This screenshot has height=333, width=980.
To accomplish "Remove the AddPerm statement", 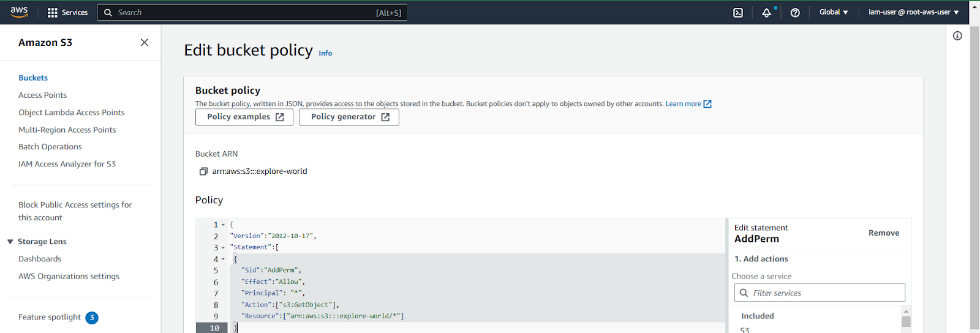I will coord(884,233).
